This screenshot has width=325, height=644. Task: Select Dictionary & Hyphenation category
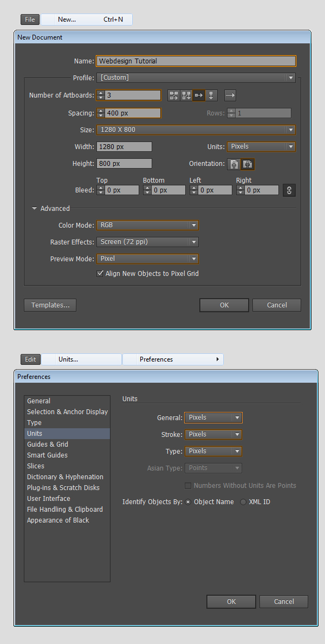67,477
